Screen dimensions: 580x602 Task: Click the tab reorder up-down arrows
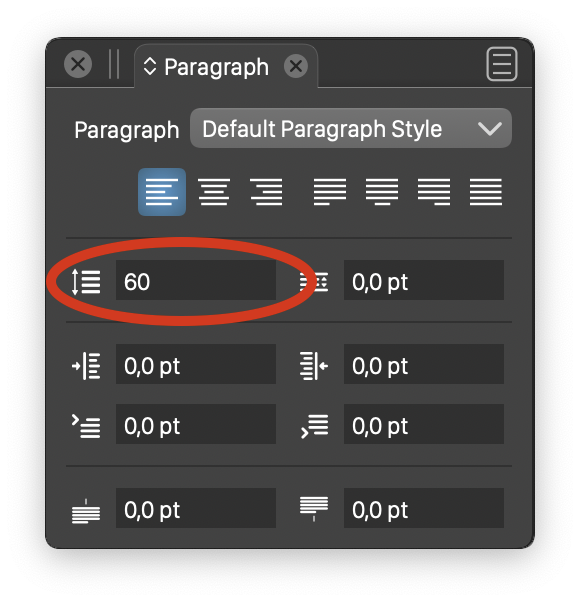[150, 66]
